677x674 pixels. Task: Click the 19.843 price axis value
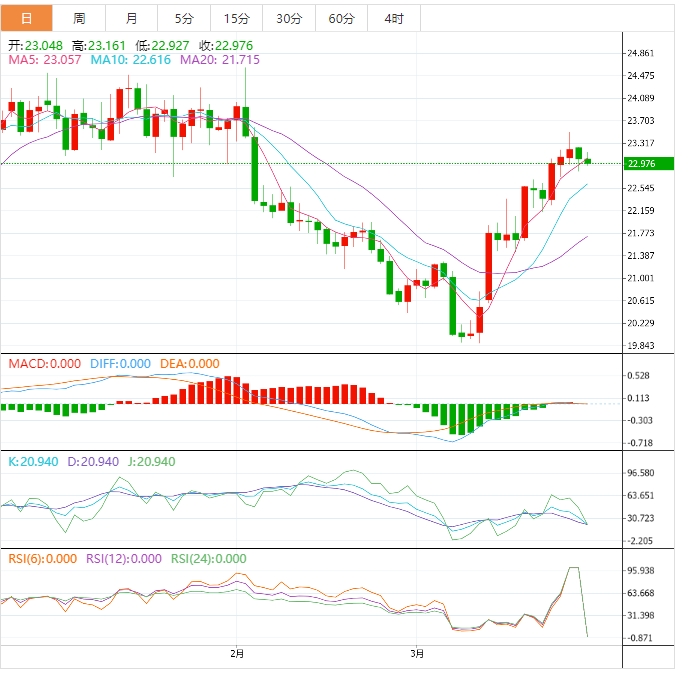click(x=641, y=345)
